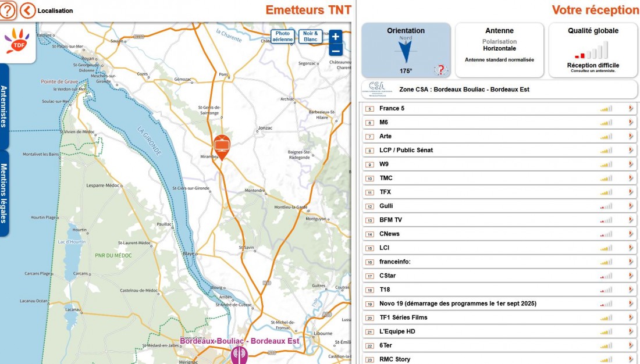This screenshot has height=364, width=640.
Task: Expand the M6 channel details
Action: coord(631,123)
